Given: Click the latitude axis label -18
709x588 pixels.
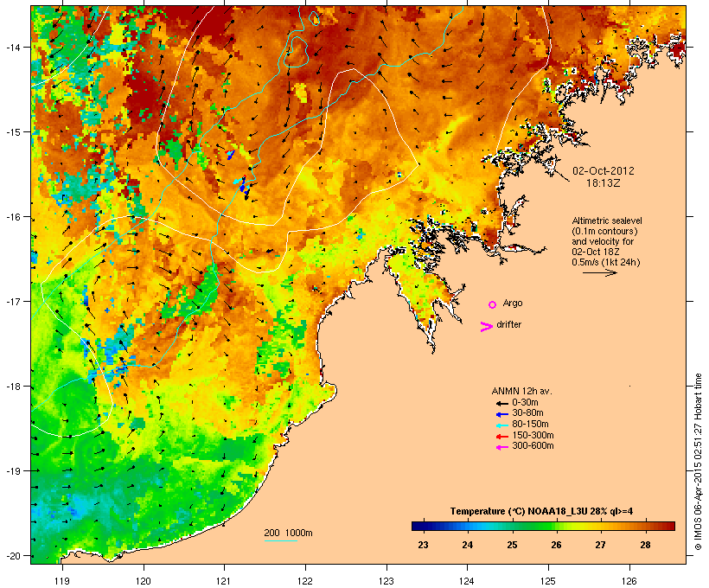Looking at the screenshot, I should pyautogui.click(x=13, y=387).
